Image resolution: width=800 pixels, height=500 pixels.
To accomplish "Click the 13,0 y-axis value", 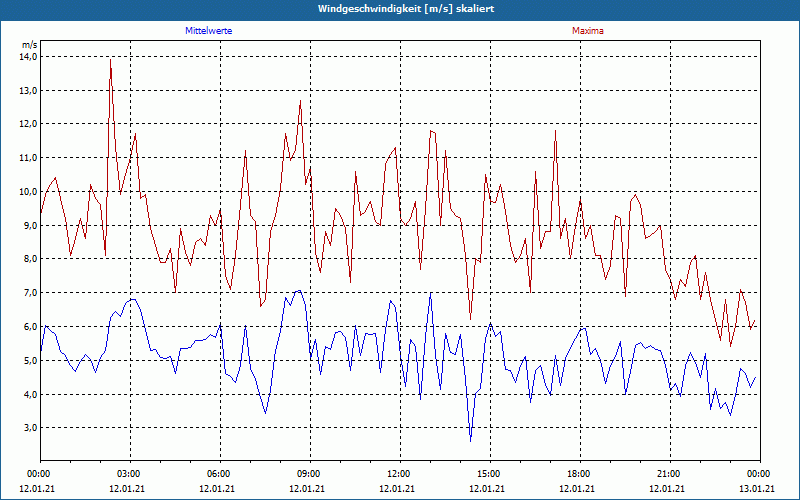I will click(29, 90).
